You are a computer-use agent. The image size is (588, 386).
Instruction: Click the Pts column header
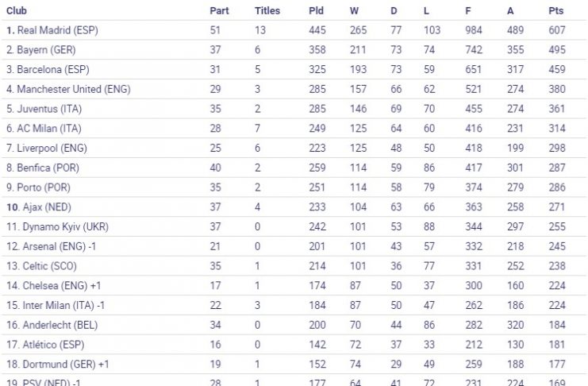[x=556, y=10]
